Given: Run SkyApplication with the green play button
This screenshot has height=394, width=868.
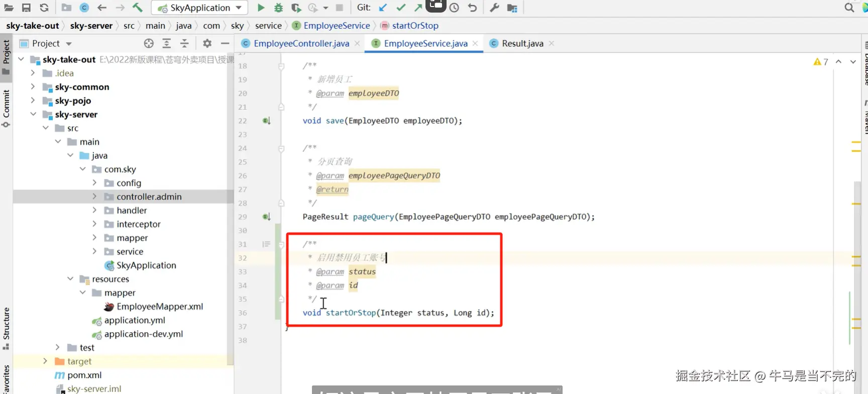Looking at the screenshot, I should point(261,8).
